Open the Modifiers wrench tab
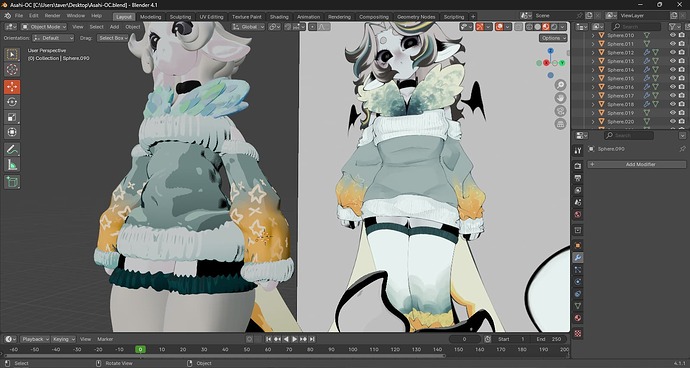This screenshot has width=690, height=368. tap(578, 258)
